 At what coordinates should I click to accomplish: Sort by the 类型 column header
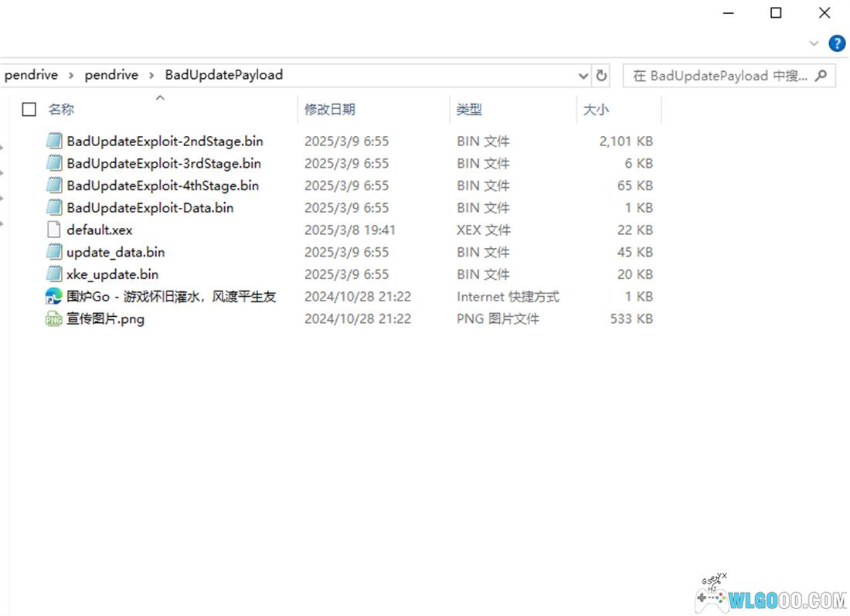[469, 110]
